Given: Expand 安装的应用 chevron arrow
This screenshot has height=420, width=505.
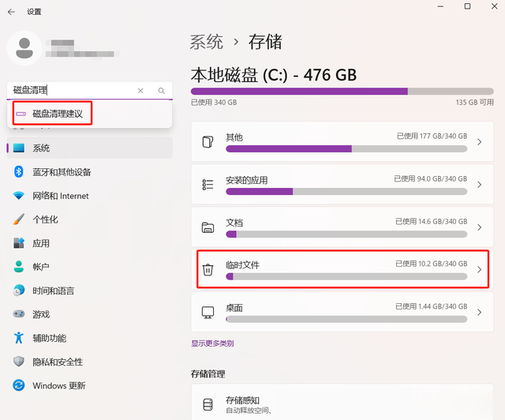Looking at the screenshot, I should pos(479,185).
